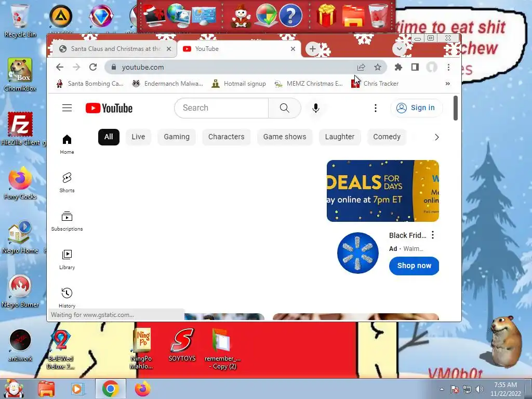Close the Santa Claus and Christmas tab

169,49
